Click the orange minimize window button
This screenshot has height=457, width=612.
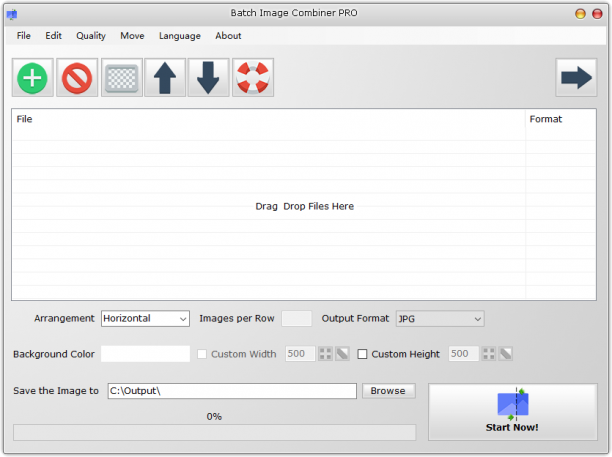(580, 14)
